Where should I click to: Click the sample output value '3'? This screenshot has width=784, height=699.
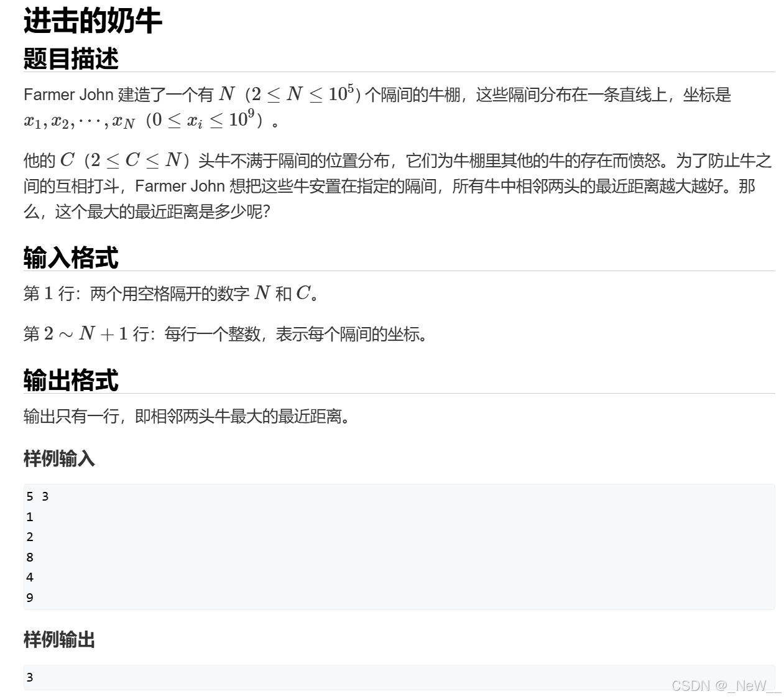(30, 677)
